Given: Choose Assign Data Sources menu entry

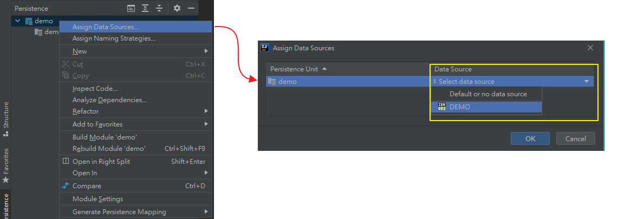Looking at the screenshot, I should [x=106, y=26].
